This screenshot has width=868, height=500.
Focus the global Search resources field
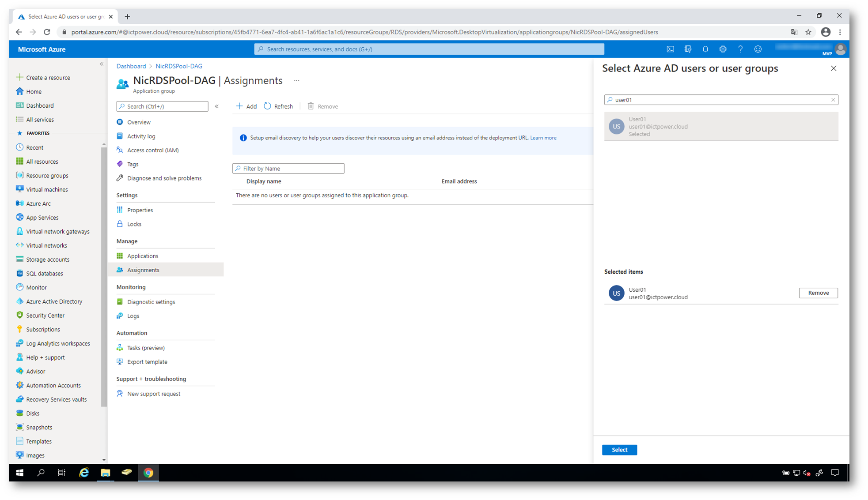(429, 49)
